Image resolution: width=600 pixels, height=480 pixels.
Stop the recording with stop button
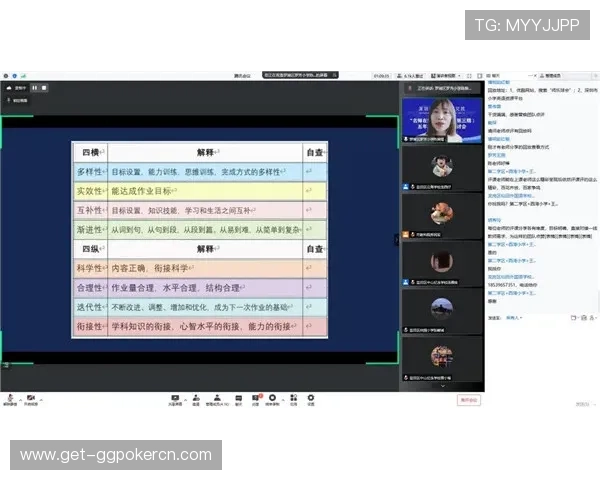(x=44, y=88)
